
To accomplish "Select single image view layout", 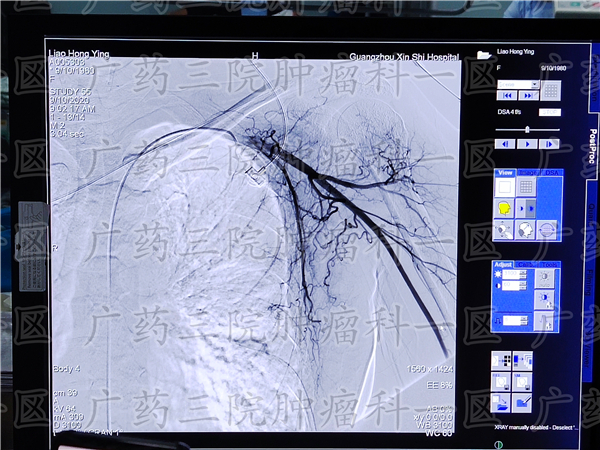I will click(x=506, y=187).
